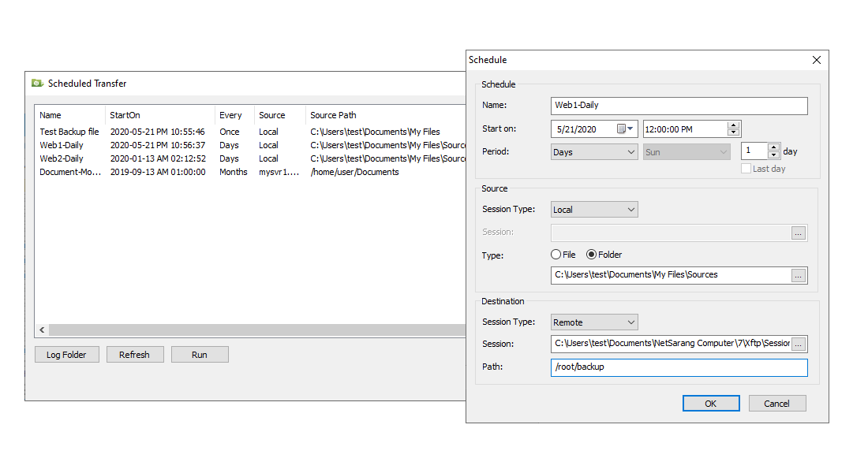Click the Refresh button
The height and width of the screenshot is (473, 868).
134,355
